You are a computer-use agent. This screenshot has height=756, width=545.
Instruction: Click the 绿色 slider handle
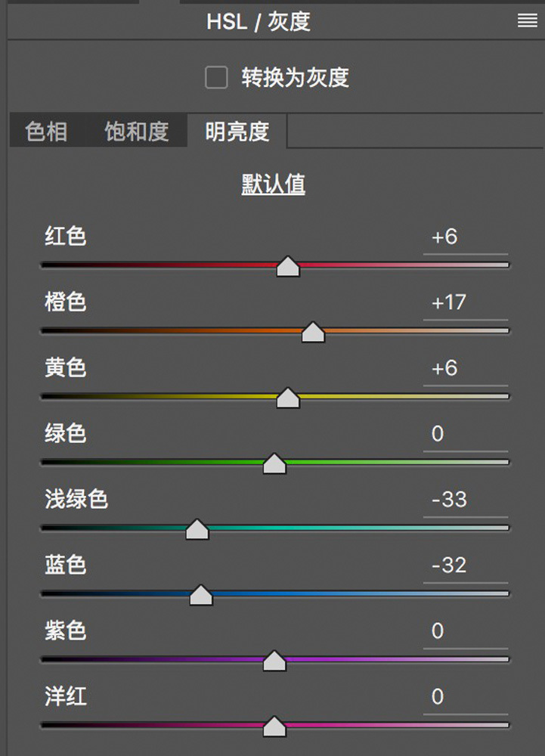274,463
